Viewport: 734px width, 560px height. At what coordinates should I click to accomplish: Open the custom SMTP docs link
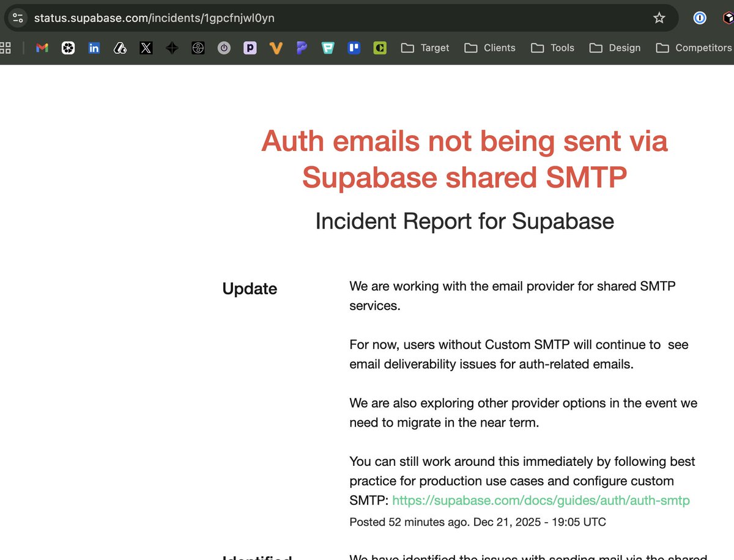click(x=541, y=500)
